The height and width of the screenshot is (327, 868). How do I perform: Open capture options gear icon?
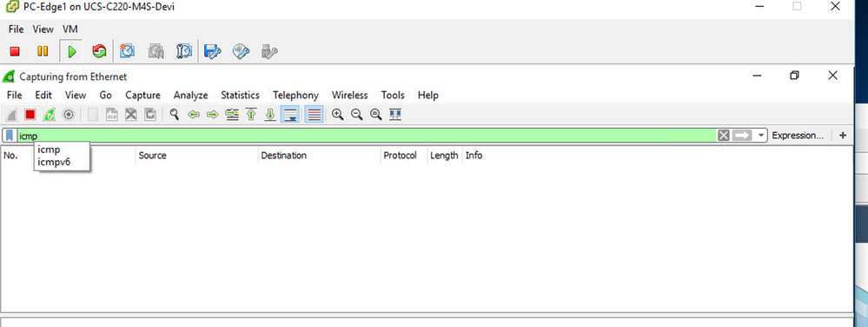68,115
